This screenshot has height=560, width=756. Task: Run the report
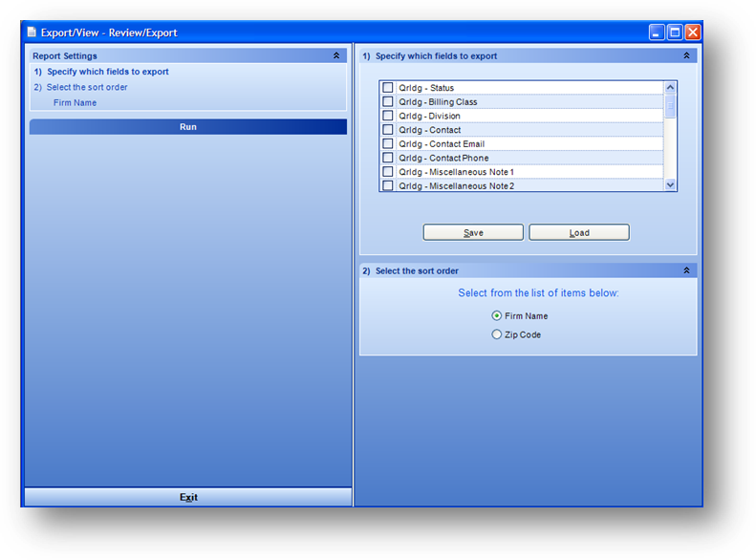(x=188, y=127)
